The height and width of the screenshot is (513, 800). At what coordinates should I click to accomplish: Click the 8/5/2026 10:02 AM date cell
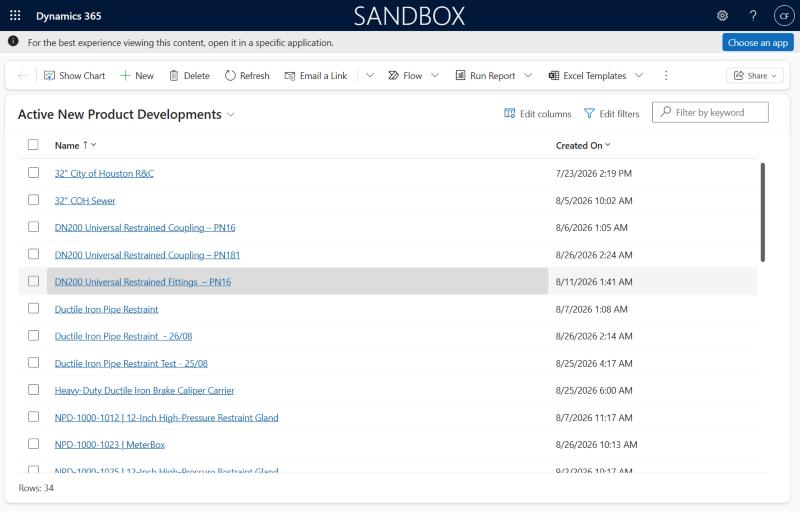point(594,201)
